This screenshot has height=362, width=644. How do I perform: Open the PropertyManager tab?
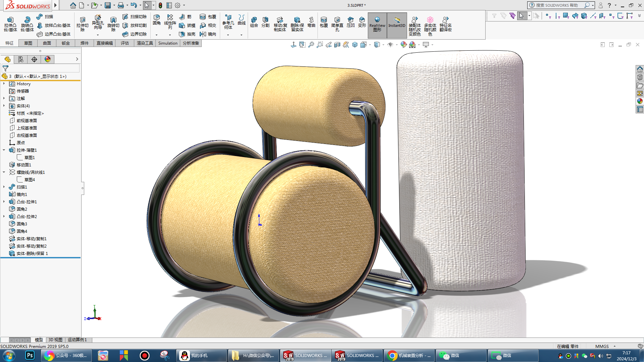(21, 59)
